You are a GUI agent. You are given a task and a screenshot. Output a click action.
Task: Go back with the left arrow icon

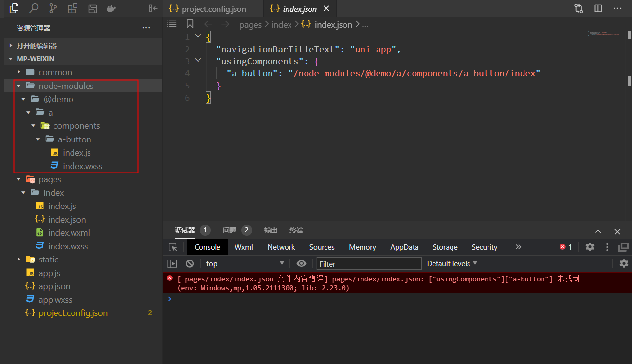[208, 24]
